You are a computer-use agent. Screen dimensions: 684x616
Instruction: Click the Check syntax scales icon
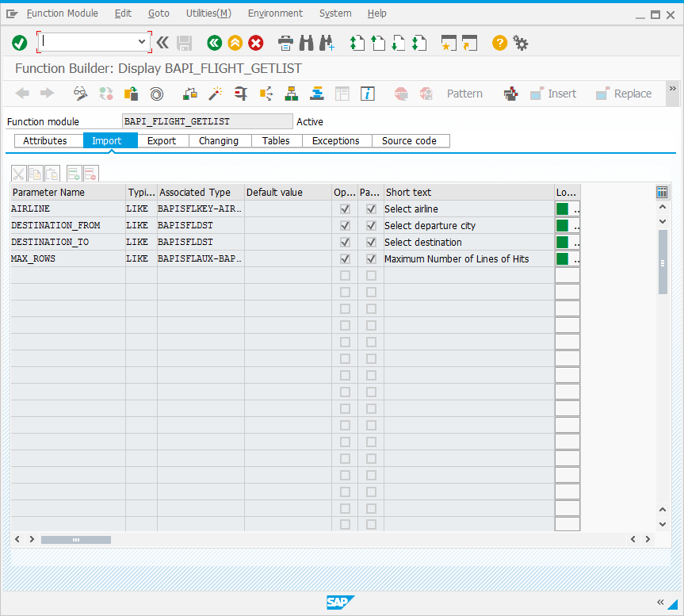coord(189,94)
